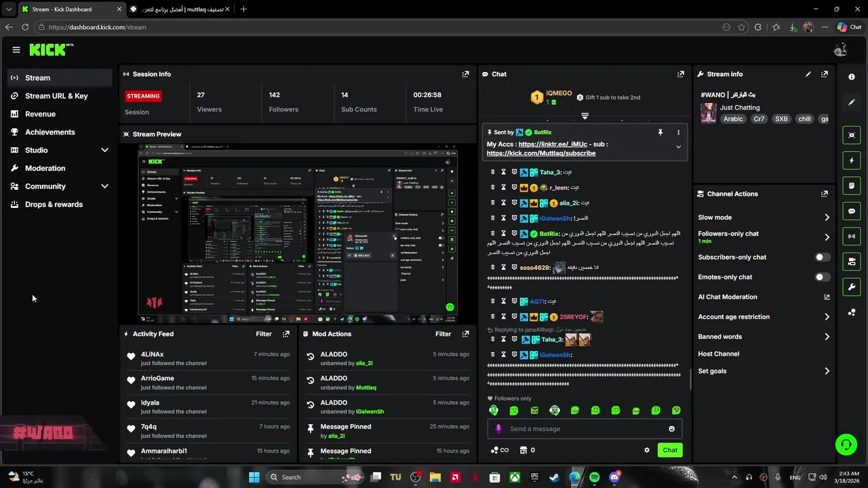This screenshot has width=868, height=488.
Task: Click the Windows Start button
Action: coord(254,477)
